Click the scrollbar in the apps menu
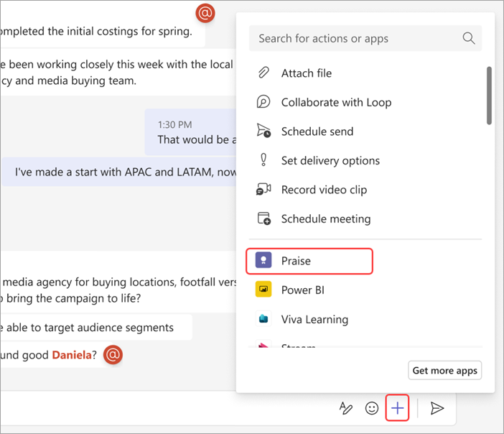This screenshot has height=434, width=504. 489,97
